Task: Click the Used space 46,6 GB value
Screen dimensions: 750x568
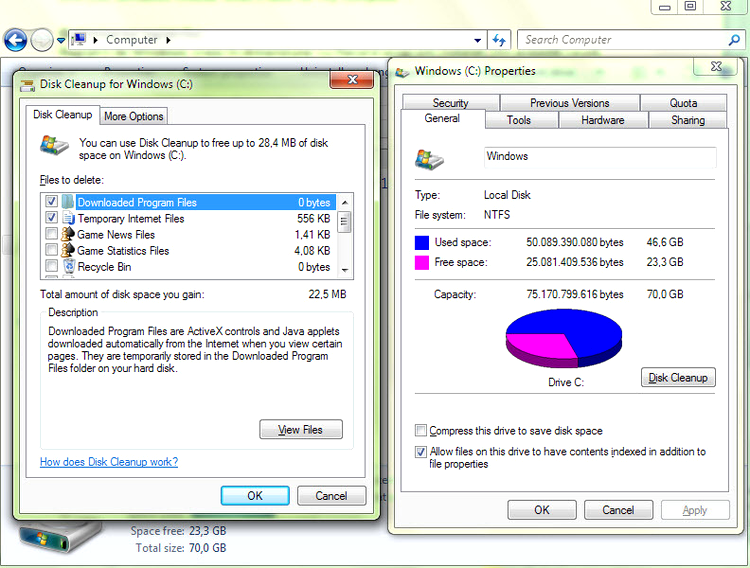Action: 665,242
